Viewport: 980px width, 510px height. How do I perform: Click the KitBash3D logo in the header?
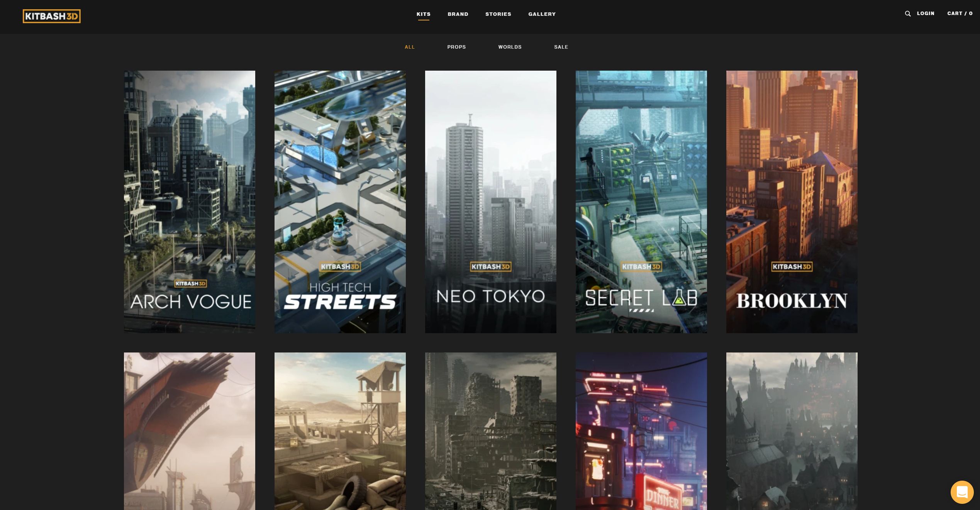click(x=52, y=16)
